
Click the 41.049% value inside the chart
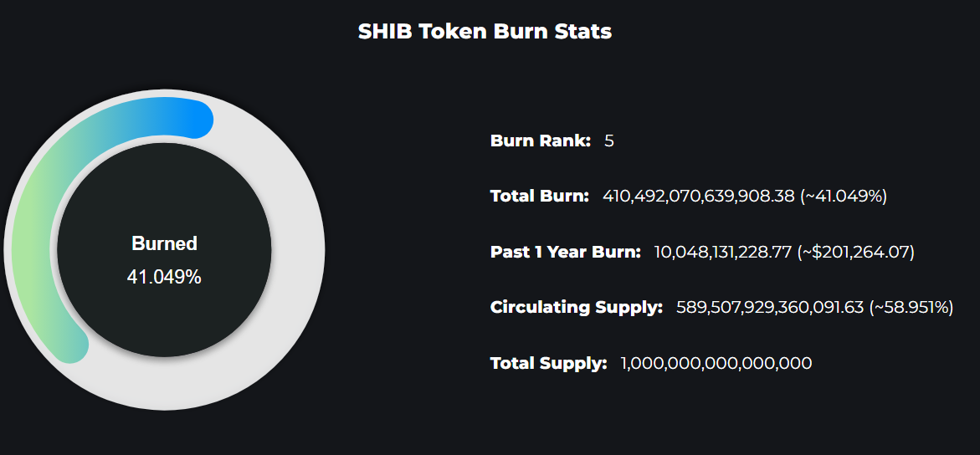click(164, 277)
